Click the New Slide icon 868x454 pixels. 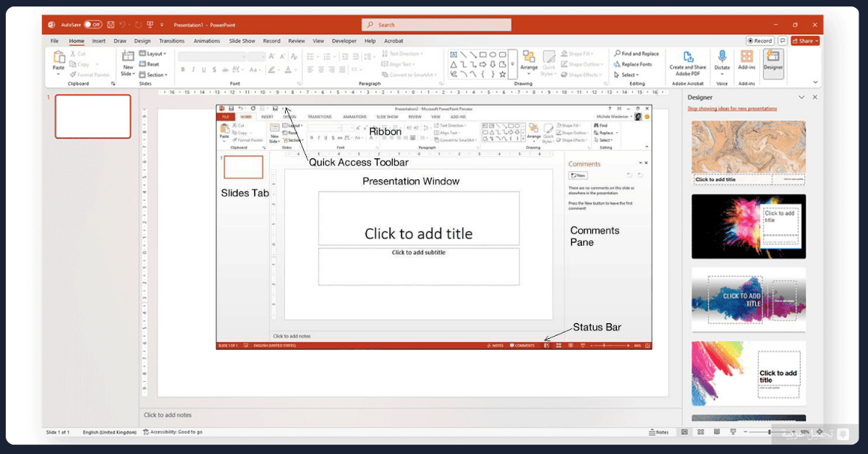click(x=128, y=58)
